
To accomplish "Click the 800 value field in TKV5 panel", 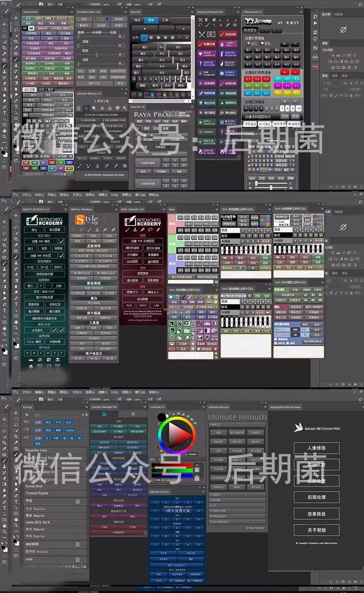I will tap(295, 329).
